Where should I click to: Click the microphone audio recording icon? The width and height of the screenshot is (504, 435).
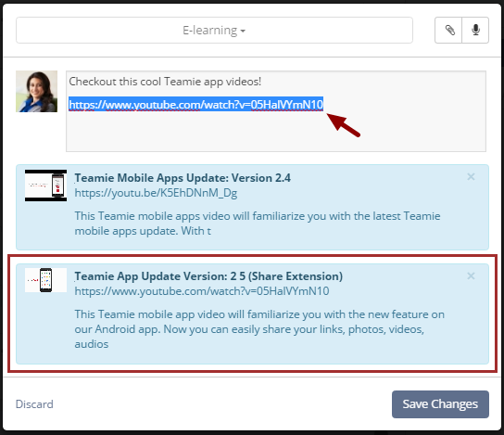click(x=475, y=31)
